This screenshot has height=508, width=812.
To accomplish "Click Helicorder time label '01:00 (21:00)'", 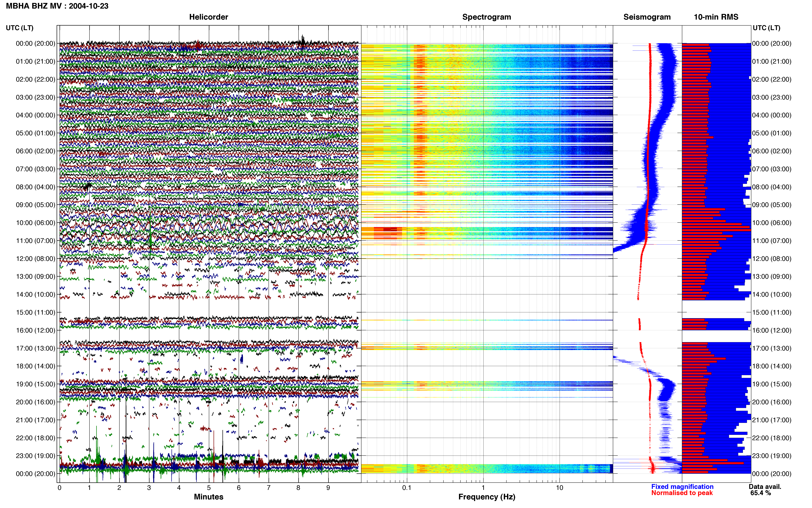I will click(x=36, y=61).
